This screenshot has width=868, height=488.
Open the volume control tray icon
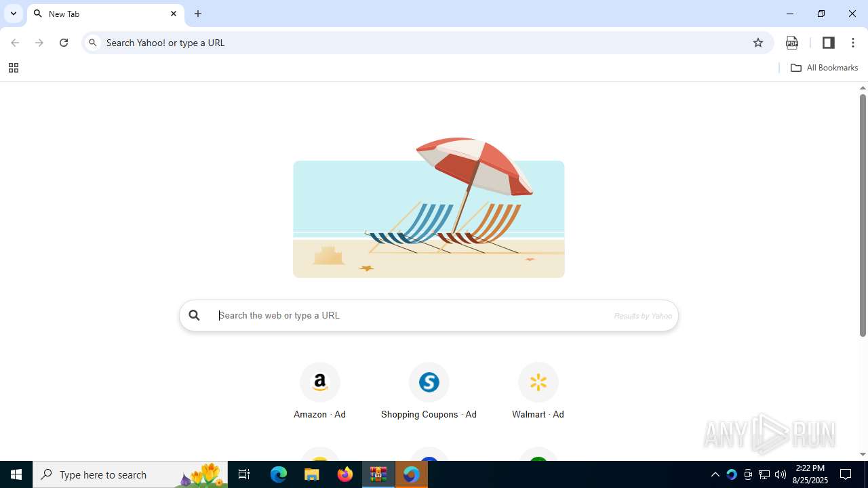click(x=781, y=474)
